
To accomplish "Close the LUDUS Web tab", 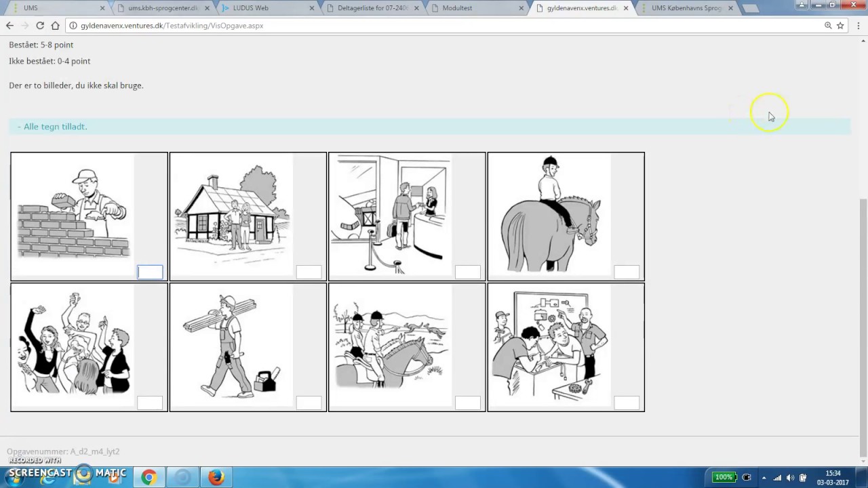I will coord(312,8).
